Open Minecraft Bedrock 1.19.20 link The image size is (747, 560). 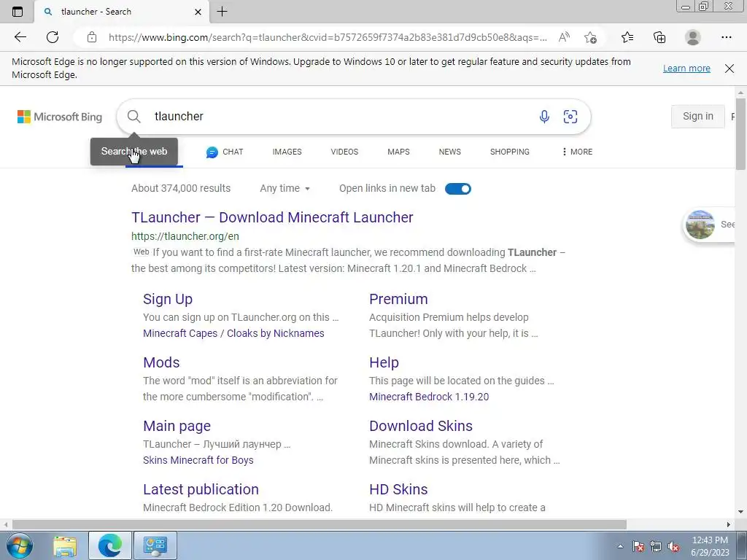coord(429,397)
